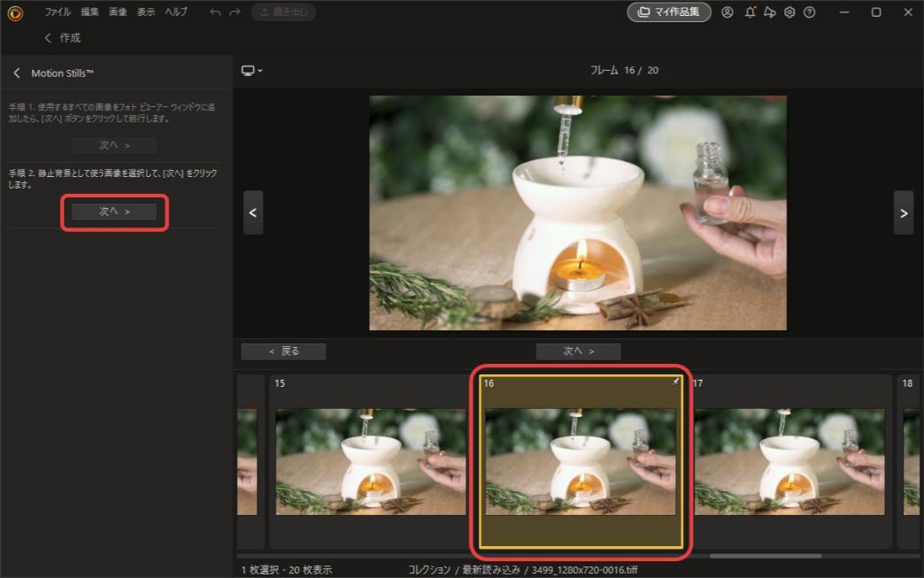
Task: Open the notifications bell icon
Action: (x=750, y=12)
